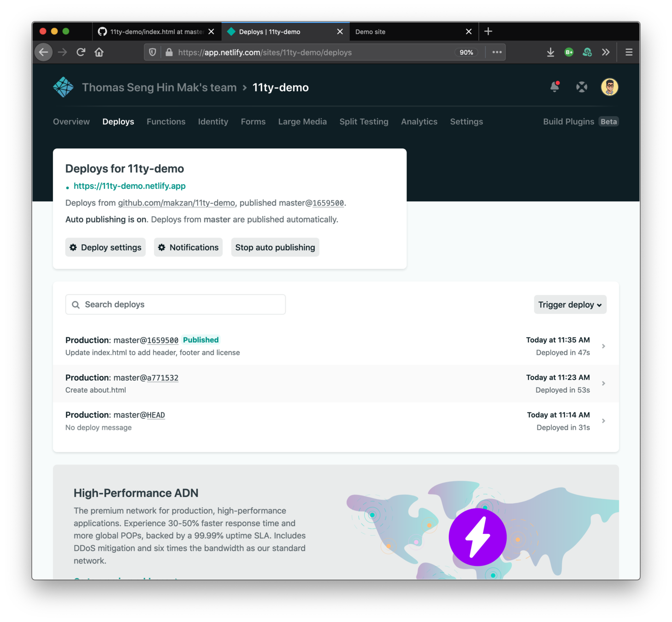This screenshot has width=672, height=622.
Task: Select the Deploys nav item
Action: (118, 122)
